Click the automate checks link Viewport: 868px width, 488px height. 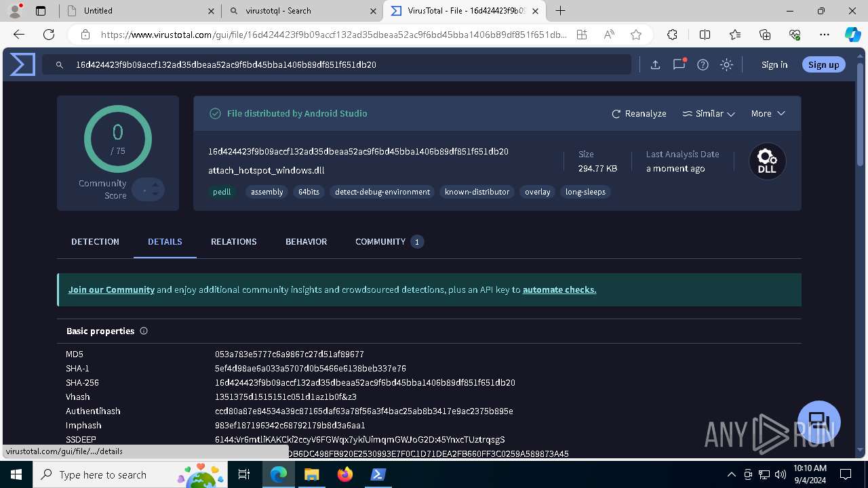[559, 289]
